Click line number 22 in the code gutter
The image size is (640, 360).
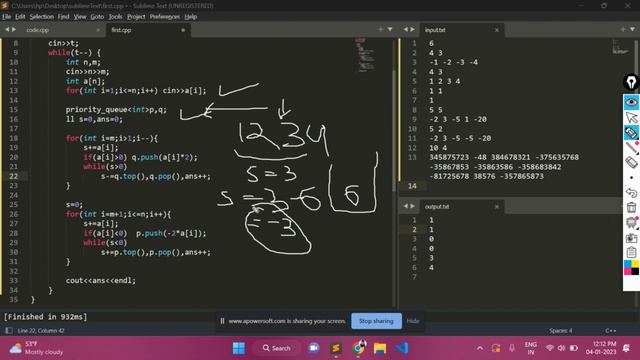13,176
